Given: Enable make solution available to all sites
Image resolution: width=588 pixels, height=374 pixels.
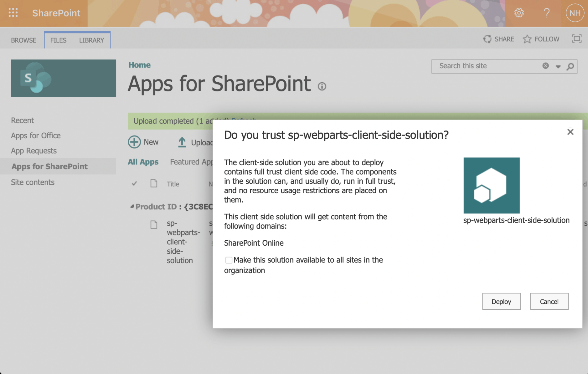Looking at the screenshot, I should pos(229,260).
